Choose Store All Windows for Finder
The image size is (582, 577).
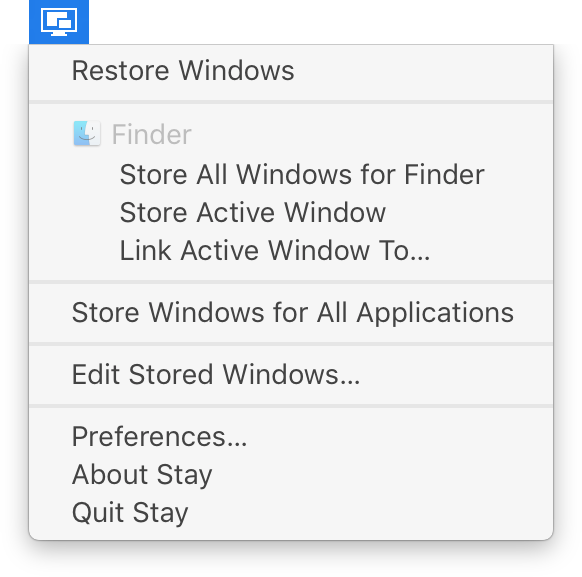coord(291,174)
